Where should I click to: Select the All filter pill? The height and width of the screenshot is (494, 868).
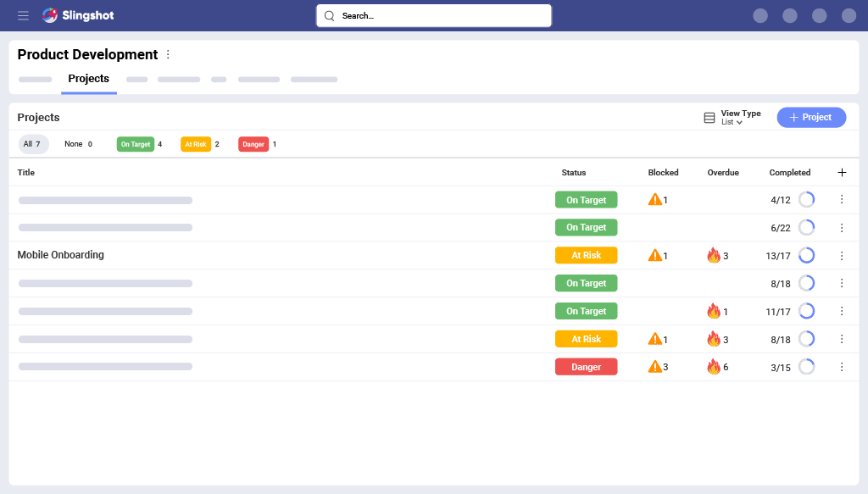[x=33, y=144]
